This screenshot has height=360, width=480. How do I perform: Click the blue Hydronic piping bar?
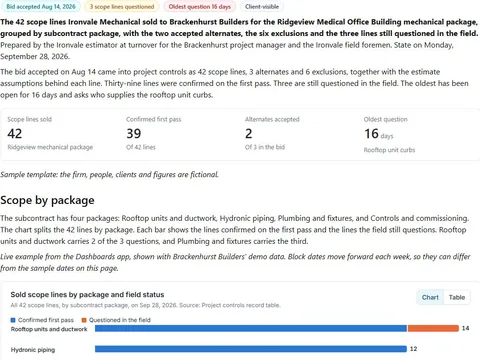pyautogui.click(x=251, y=349)
